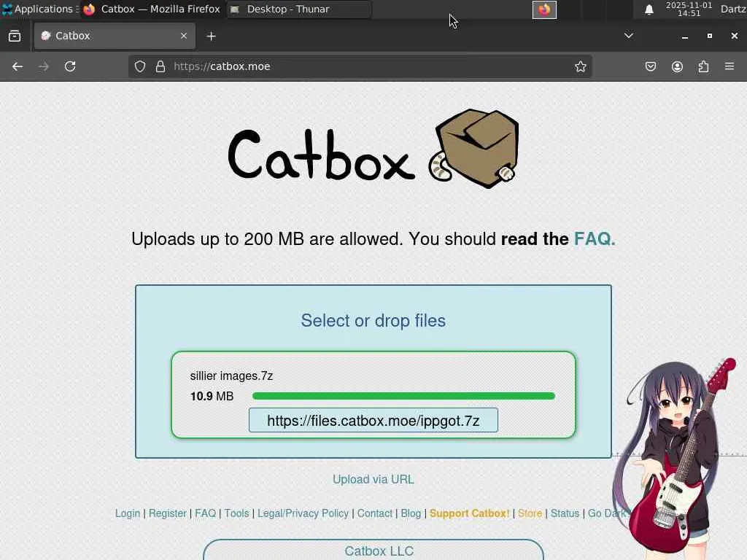The width and height of the screenshot is (747, 560).
Task: Click the 10.9 MB file size text
Action: tap(212, 396)
